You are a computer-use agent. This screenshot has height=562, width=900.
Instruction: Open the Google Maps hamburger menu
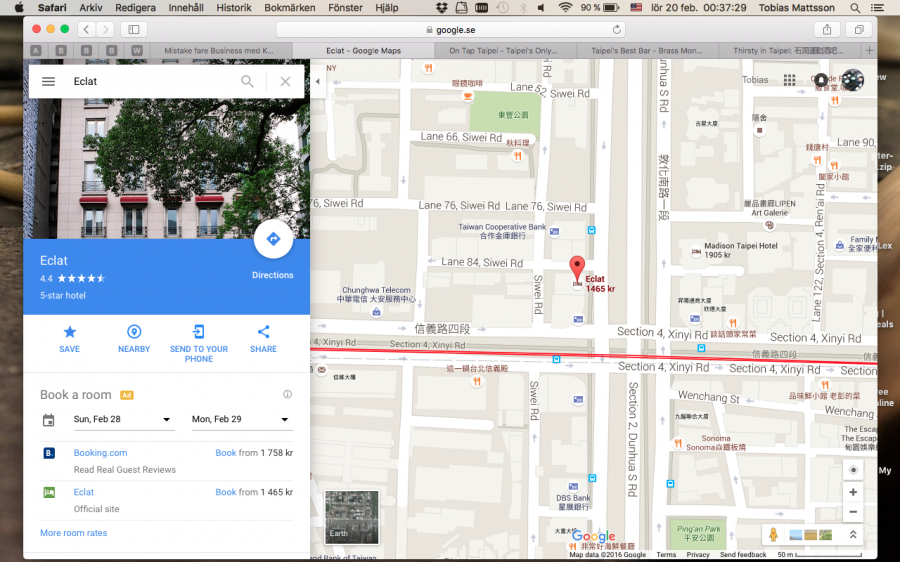(x=48, y=81)
